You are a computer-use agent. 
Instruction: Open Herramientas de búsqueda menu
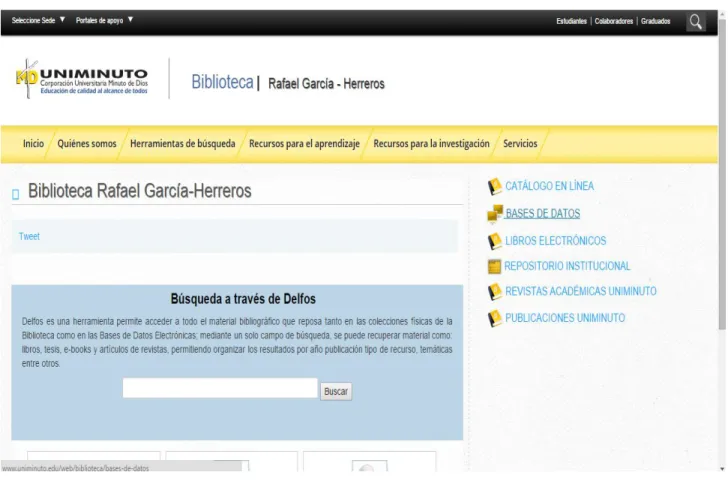click(x=182, y=143)
